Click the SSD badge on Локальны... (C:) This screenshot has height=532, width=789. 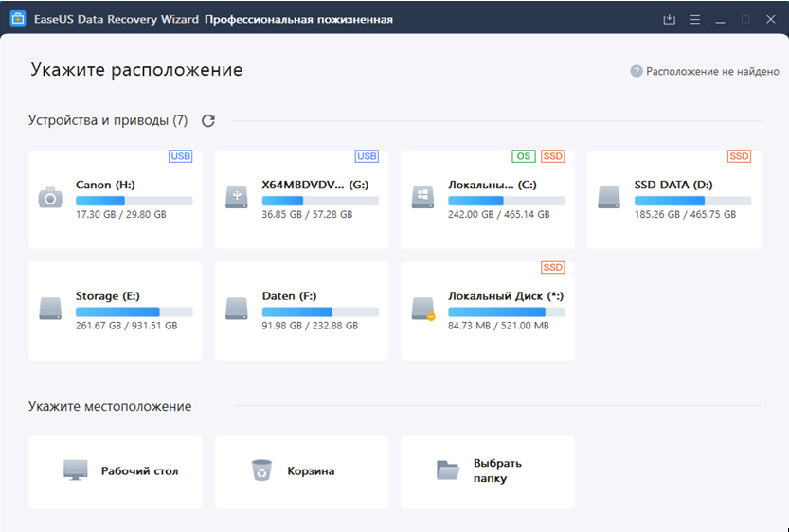point(552,156)
